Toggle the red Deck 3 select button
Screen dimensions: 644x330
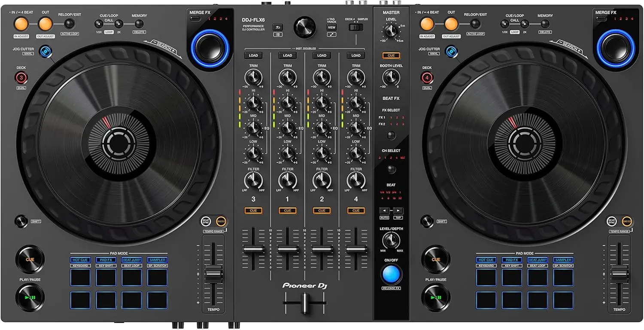click(21, 78)
